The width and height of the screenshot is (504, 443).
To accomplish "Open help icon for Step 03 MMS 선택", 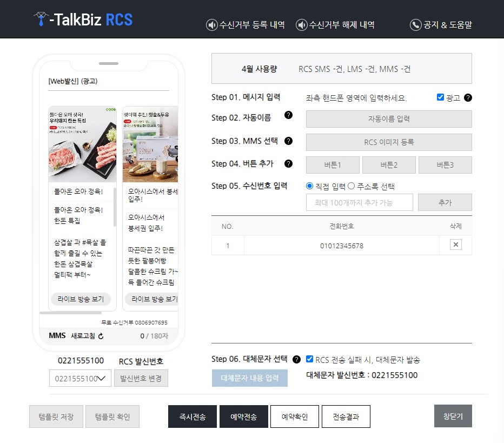I will pos(289,141).
